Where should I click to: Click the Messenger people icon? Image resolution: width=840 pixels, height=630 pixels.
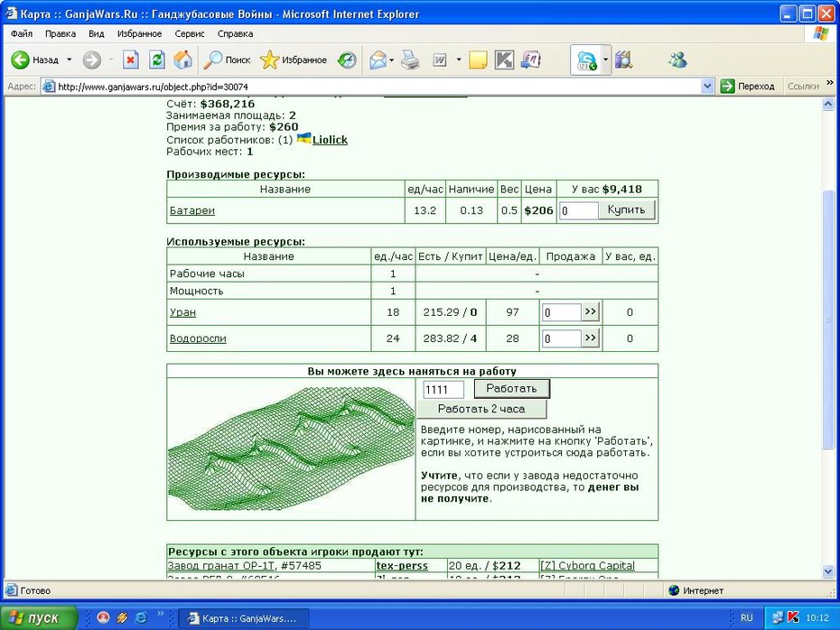(x=677, y=60)
